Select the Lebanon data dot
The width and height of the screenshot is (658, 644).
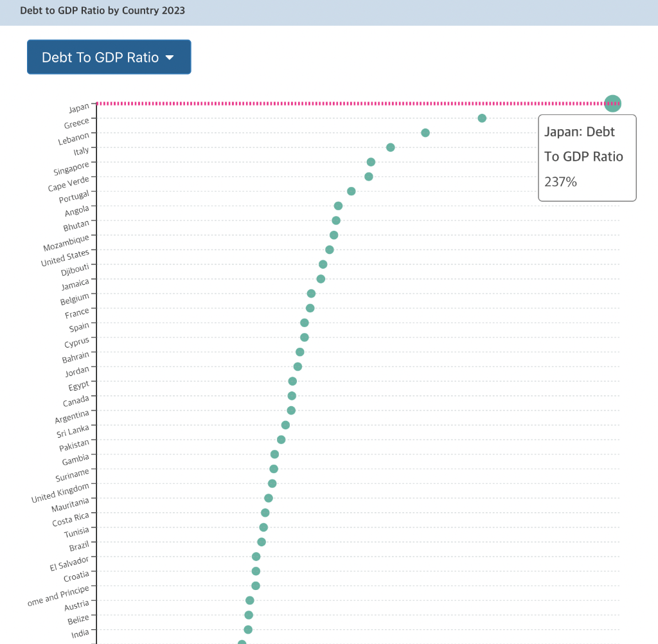425,133
